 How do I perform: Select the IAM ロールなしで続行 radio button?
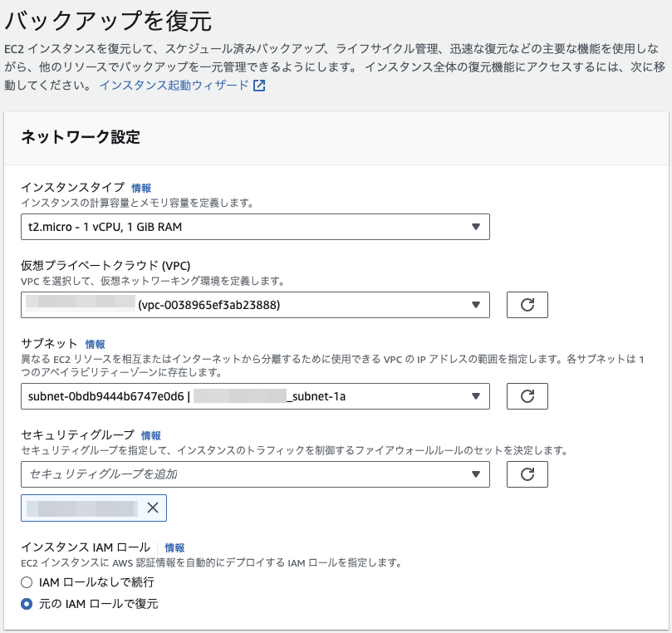click(26, 582)
